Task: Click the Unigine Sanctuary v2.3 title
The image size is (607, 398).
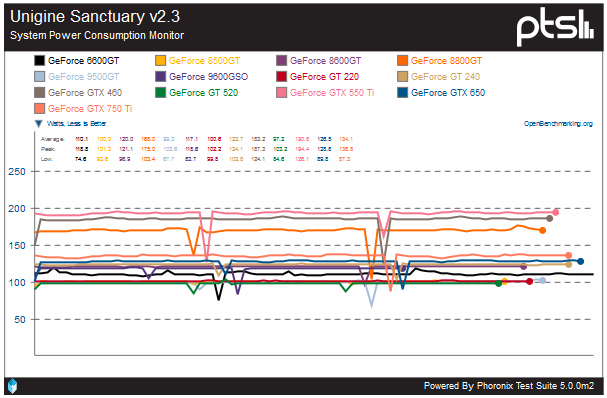Action: click(x=95, y=16)
